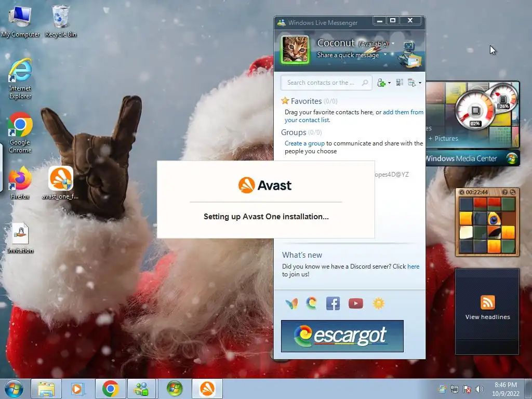Open Action Center flag tray icon
The width and height of the screenshot is (532, 399).
467,389
